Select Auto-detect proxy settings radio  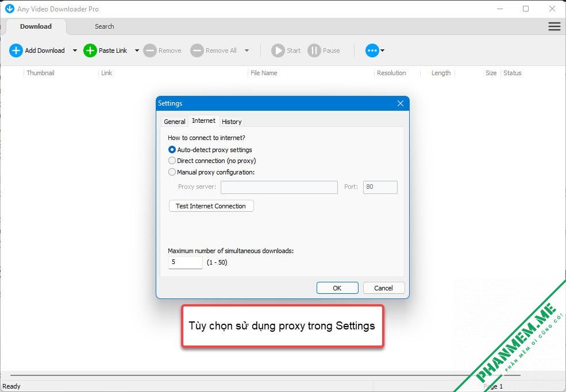coord(172,150)
